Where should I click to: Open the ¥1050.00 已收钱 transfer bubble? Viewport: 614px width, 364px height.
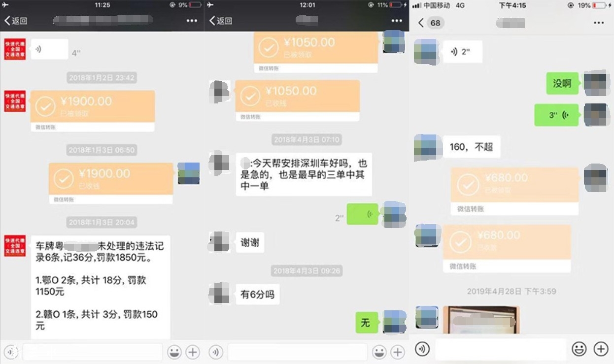(298, 100)
